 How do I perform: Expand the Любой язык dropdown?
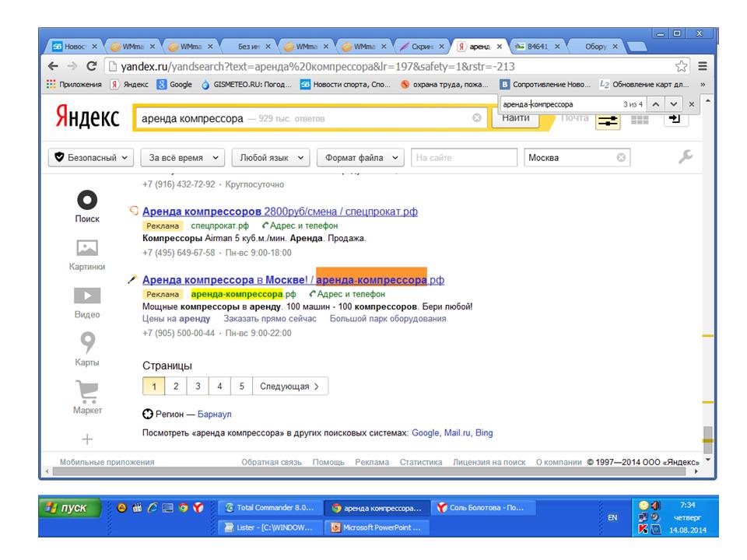[x=271, y=158]
